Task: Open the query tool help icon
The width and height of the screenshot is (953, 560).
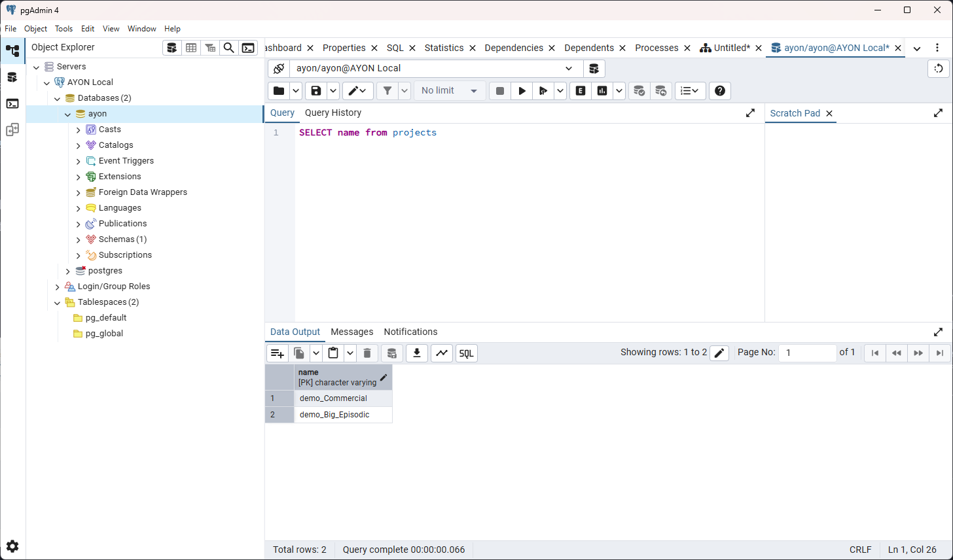Action: (x=720, y=91)
